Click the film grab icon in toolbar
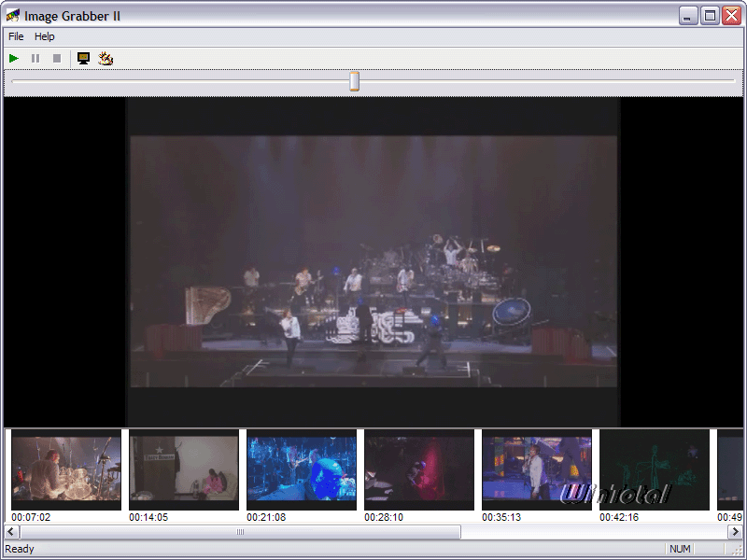 coord(106,59)
